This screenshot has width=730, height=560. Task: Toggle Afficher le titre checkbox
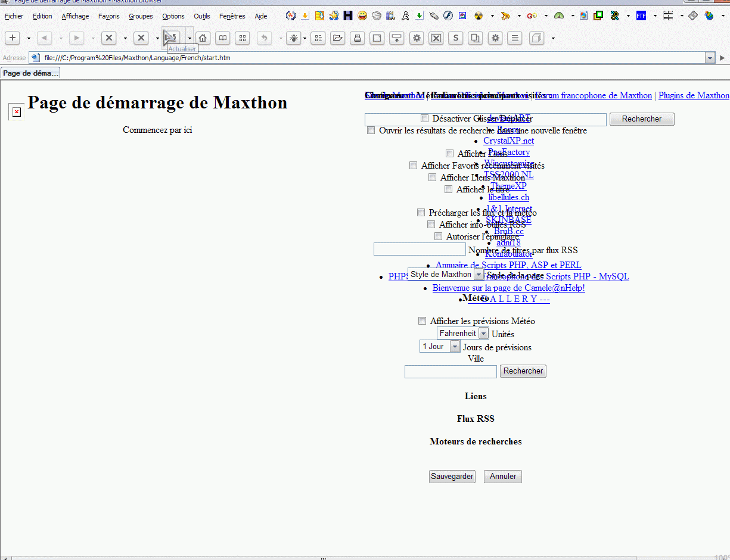(449, 189)
